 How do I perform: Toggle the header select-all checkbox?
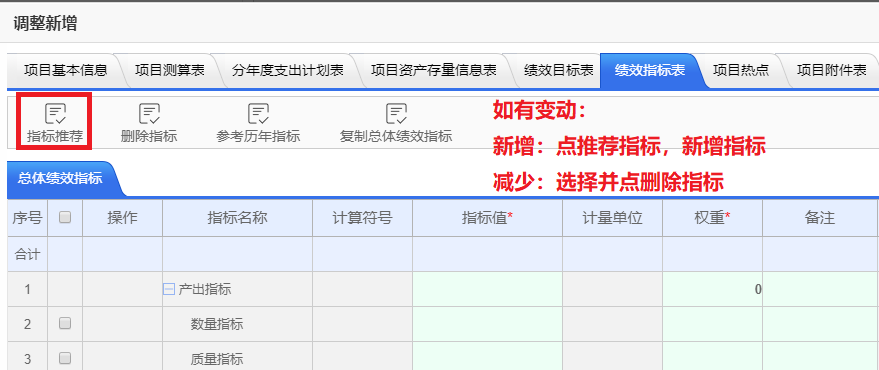point(65,218)
